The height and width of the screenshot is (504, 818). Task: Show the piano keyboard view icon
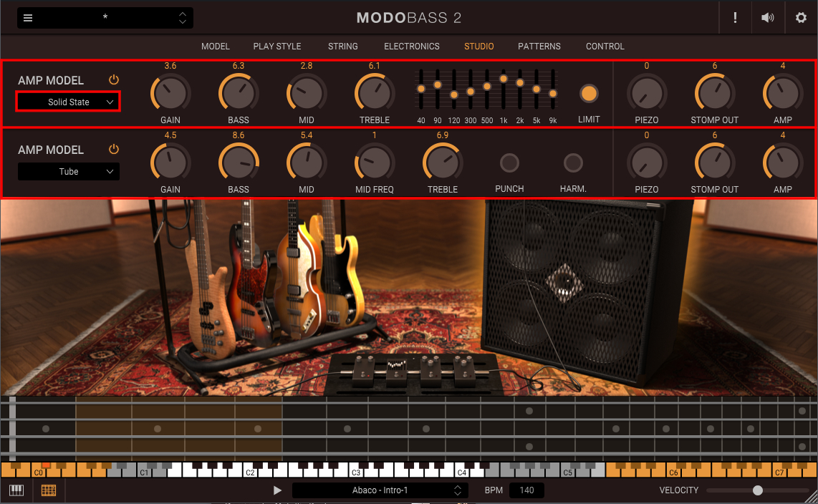[16, 490]
